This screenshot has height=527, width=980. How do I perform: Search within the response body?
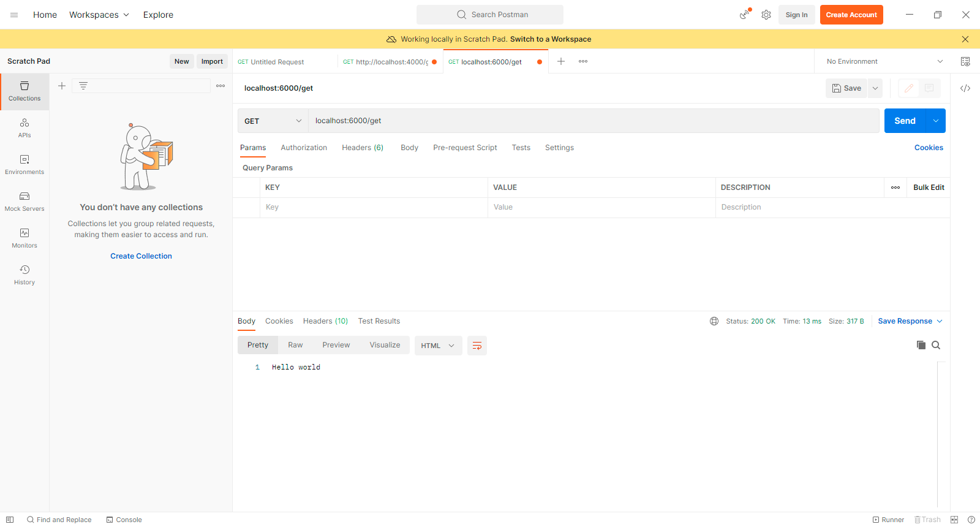tap(936, 345)
